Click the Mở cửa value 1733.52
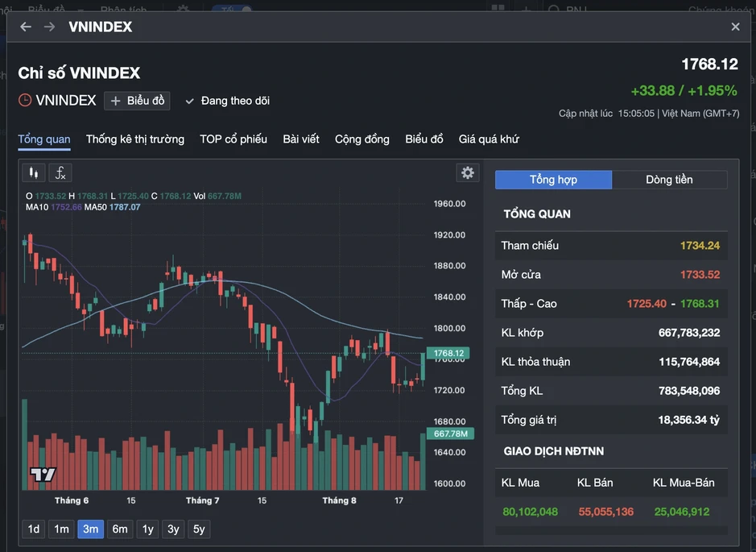The height and width of the screenshot is (552, 756). [x=700, y=275]
